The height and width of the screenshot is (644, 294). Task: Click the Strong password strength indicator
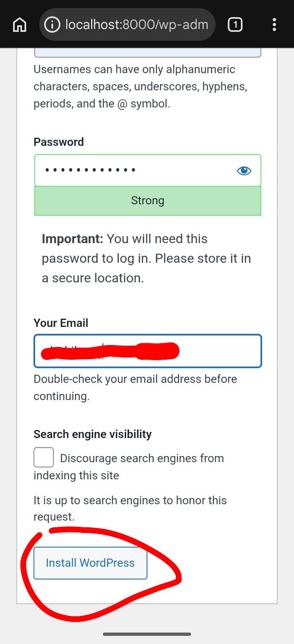point(148,201)
